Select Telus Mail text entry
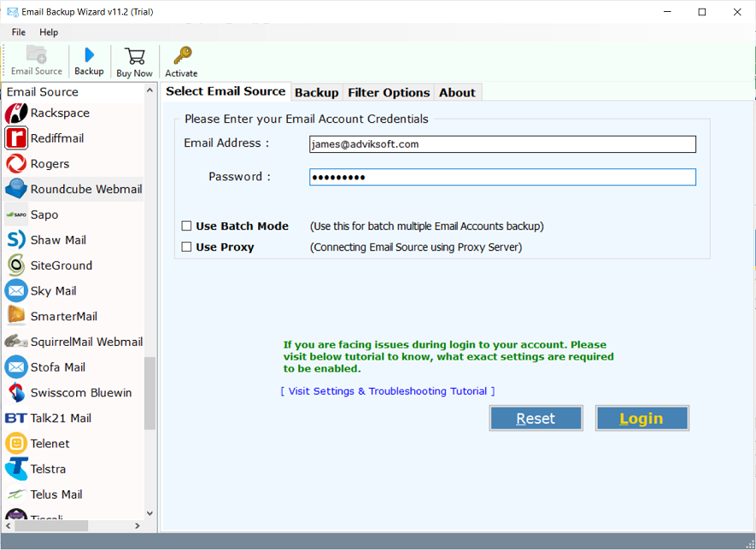The width and height of the screenshot is (756, 550). pos(56,494)
